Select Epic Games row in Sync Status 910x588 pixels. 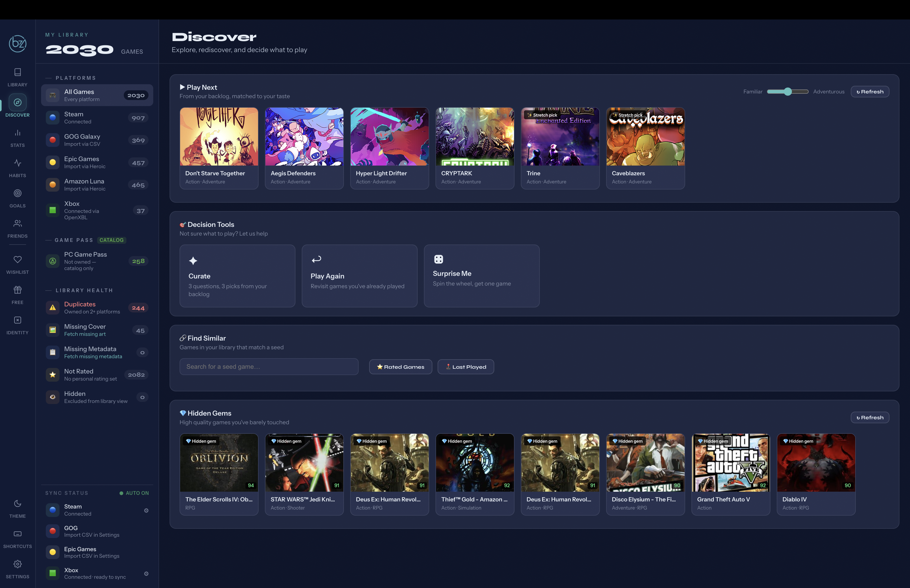tap(97, 552)
